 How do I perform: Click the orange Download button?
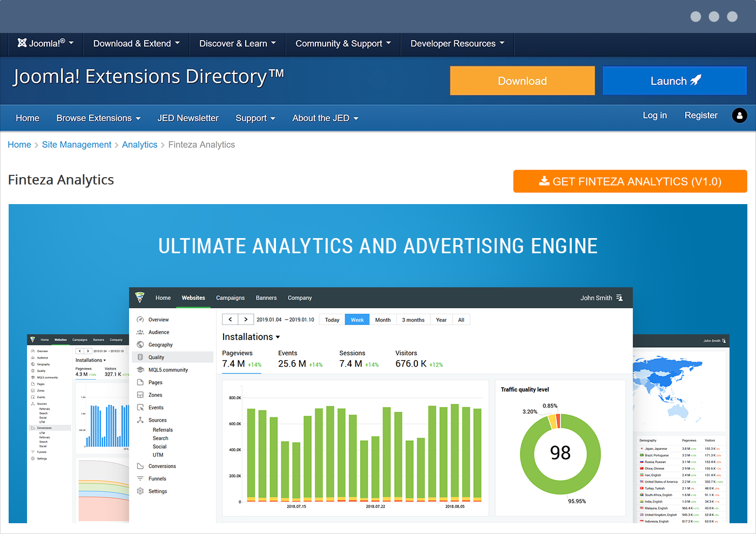tap(522, 81)
